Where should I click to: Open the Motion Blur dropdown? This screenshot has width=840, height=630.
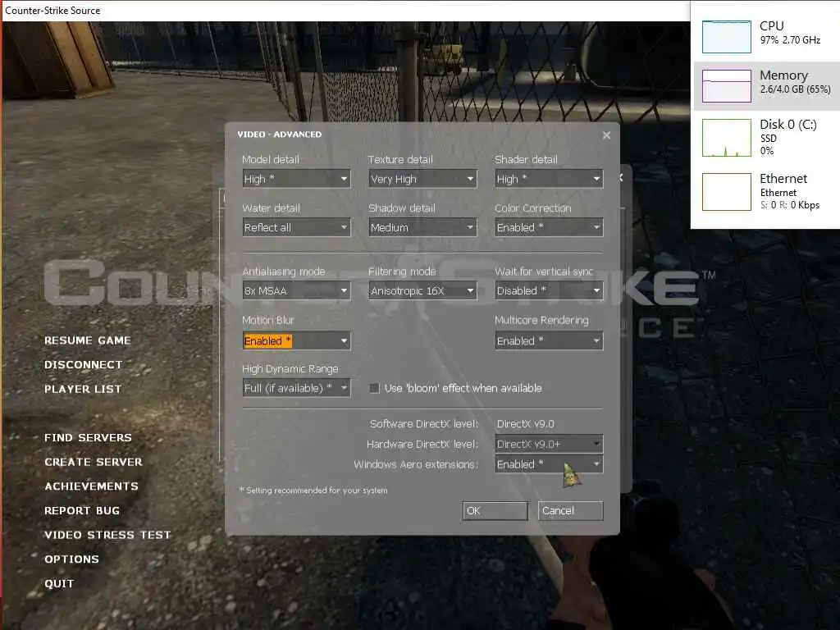tap(296, 340)
